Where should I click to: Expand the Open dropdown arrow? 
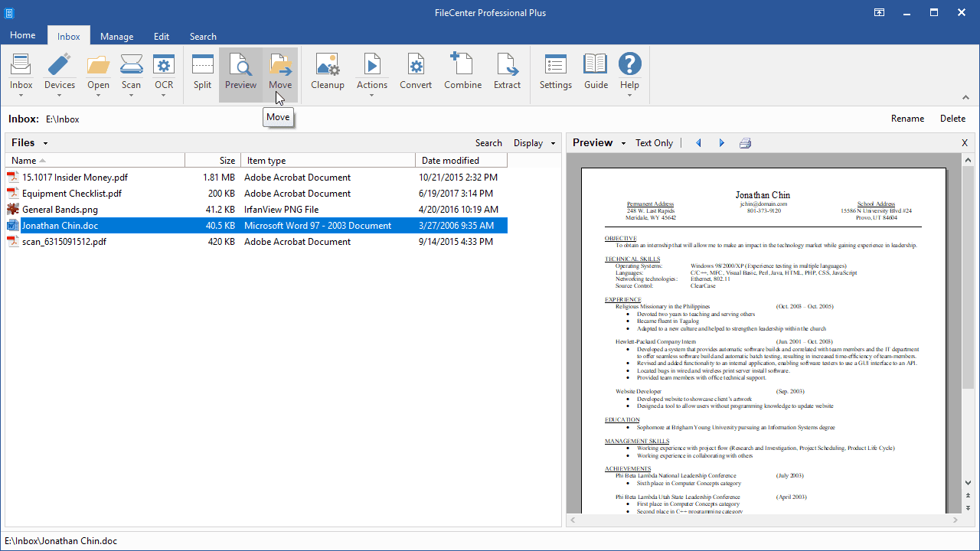click(x=98, y=96)
